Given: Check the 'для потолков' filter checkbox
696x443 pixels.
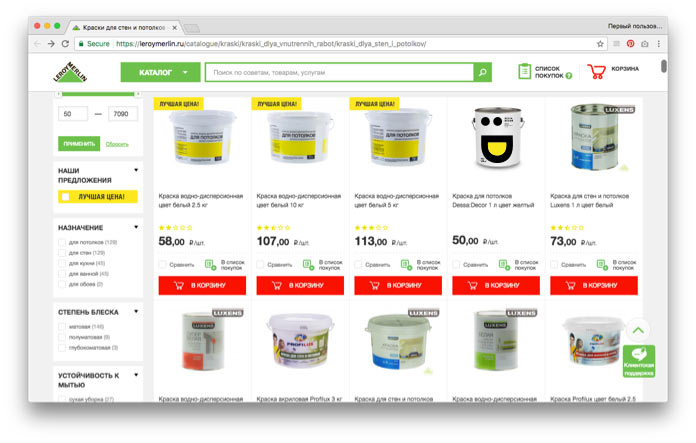Looking at the screenshot, I should [62, 242].
